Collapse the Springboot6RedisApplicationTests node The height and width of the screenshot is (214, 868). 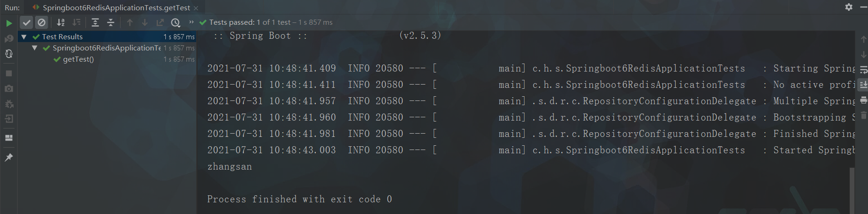(35, 48)
